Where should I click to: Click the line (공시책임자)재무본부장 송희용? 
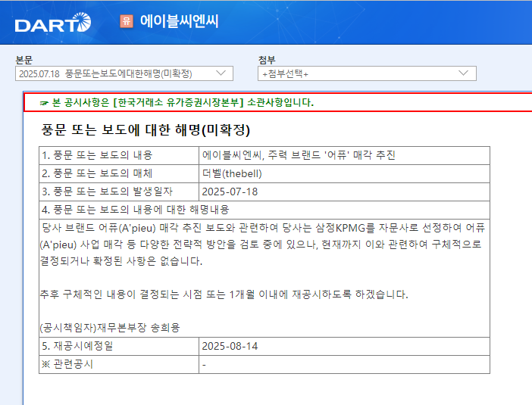pyautogui.click(x=110, y=328)
